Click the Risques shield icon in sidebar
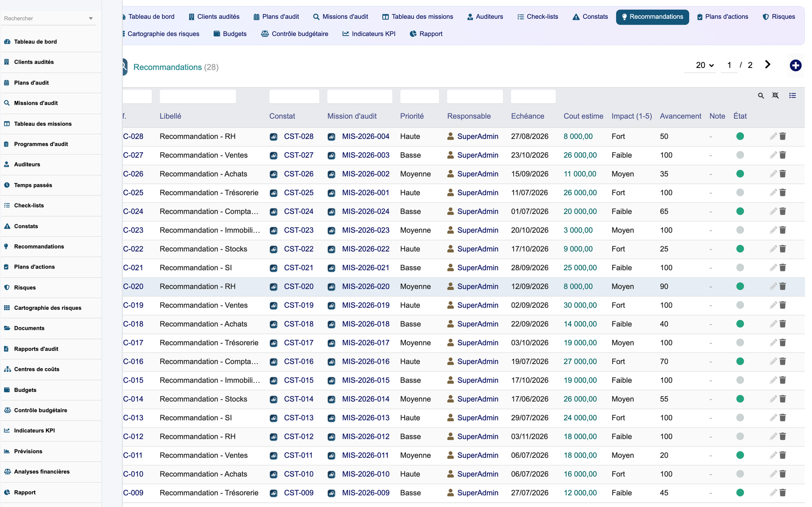 pyautogui.click(x=7, y=288)
